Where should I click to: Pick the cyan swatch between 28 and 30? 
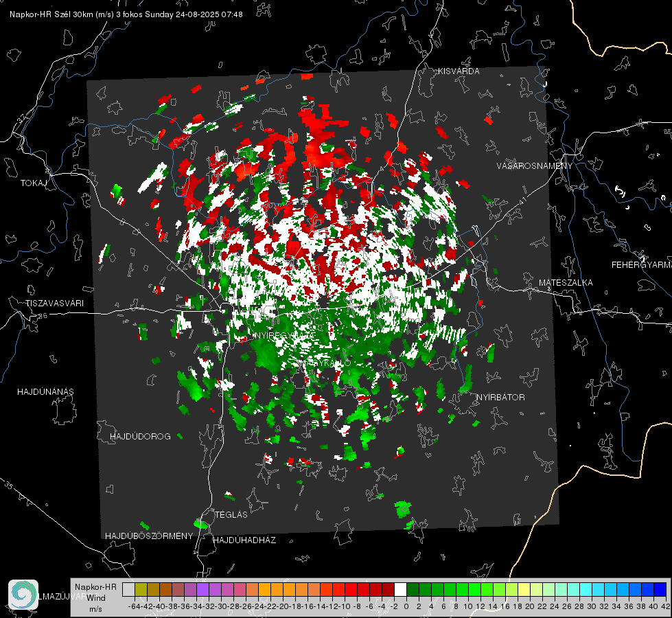coord(586,589)
